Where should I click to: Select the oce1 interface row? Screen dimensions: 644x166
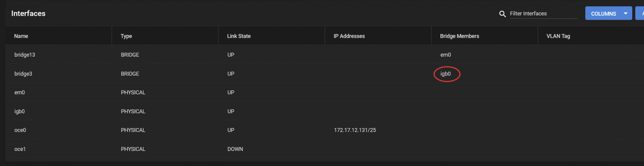pos(325,149)
